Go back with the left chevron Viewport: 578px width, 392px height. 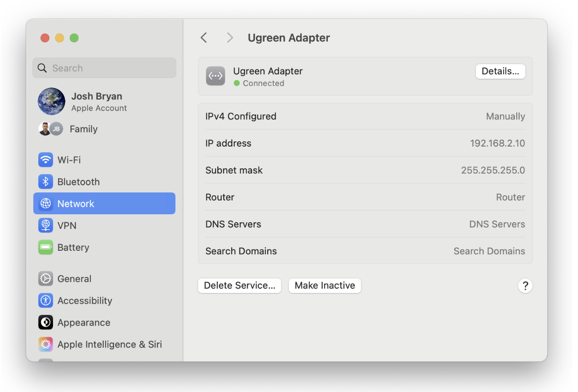204,38
